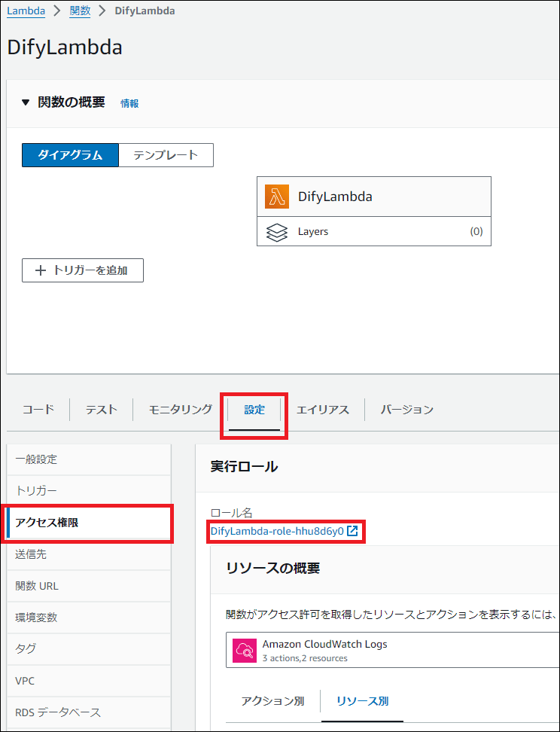Collapse the 関数の概要 section triangle

(x=26, y=103)
